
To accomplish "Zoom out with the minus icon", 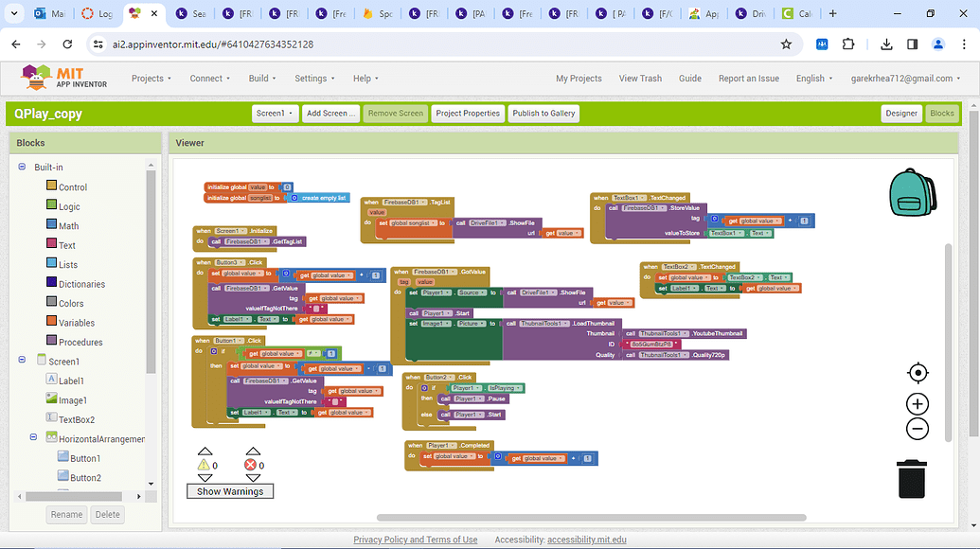I will pyautogui.click(x=917, y=429).
